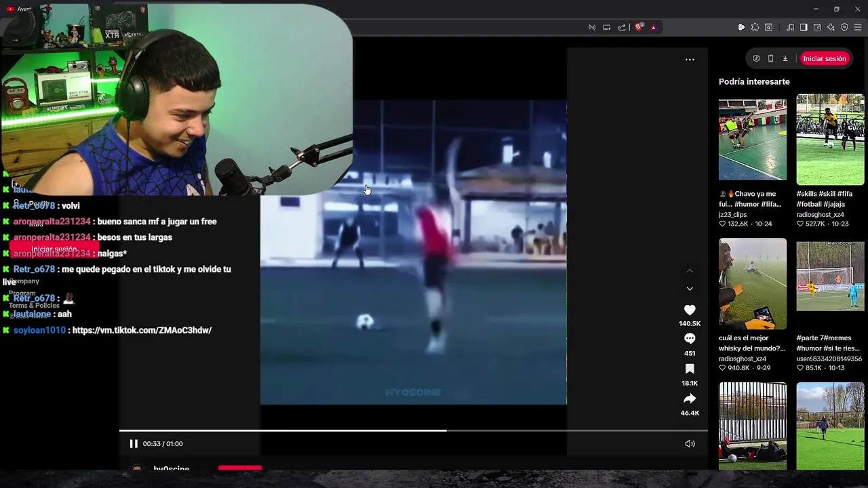
Task: Go to previous video with up chevron
Action: (x=690, y=270)
